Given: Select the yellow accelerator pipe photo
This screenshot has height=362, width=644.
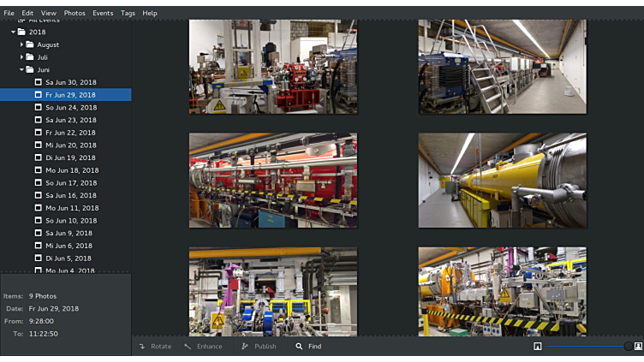Looking at the screenshot, I should pyautogui.click(x=502, y=181).
